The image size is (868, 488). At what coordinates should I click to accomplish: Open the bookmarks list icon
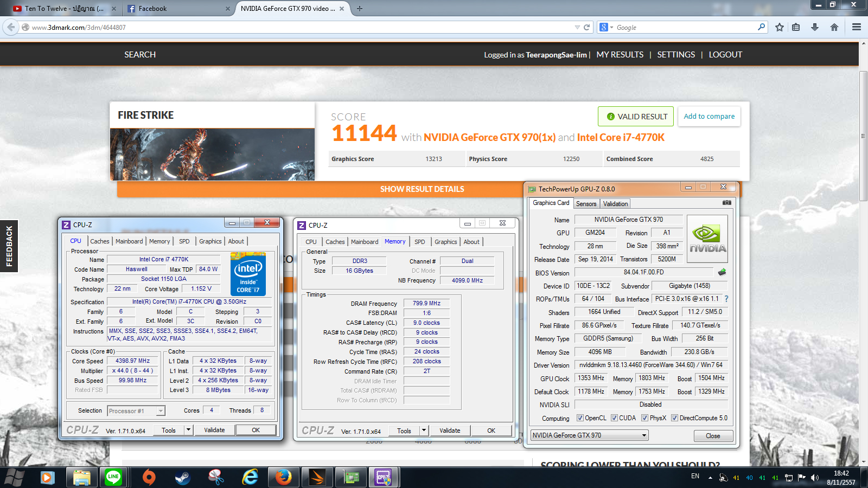tap(796, 27)
